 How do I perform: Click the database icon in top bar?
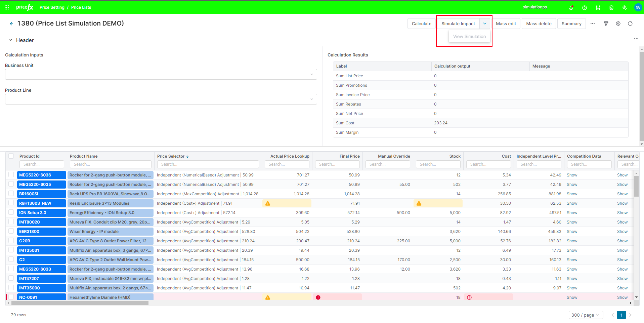pyautogui.click(x=611, y=7)
